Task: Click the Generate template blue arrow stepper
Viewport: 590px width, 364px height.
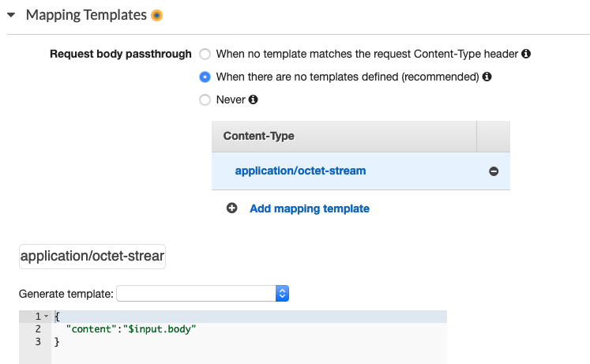Action: pos(282,293)
